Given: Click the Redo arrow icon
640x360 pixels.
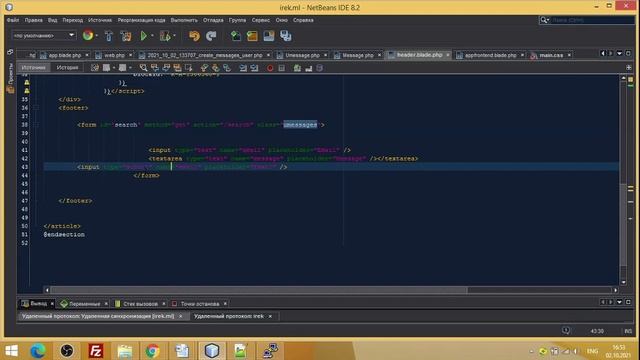Looking at the screenshot, I should (211, 36).
